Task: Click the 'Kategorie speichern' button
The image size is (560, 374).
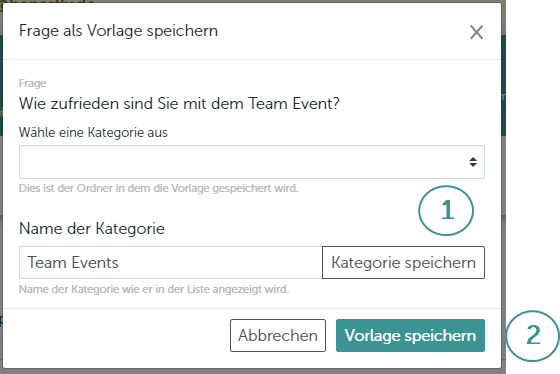Action: tap(403, 262)
